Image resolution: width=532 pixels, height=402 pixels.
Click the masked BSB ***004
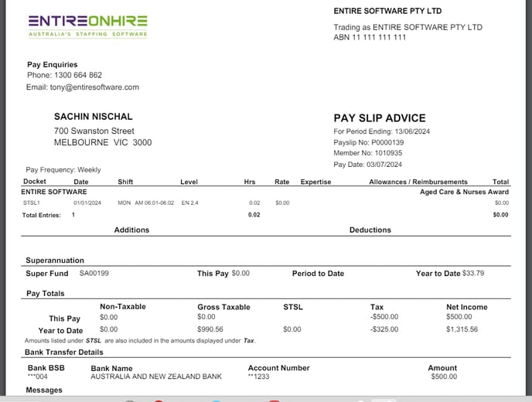pyautogui.click(x=38, y=376)
